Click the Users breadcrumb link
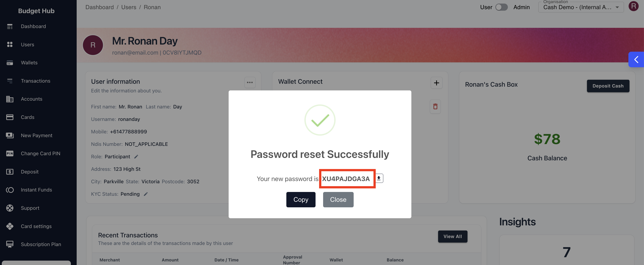 click(x=129, y=7)
